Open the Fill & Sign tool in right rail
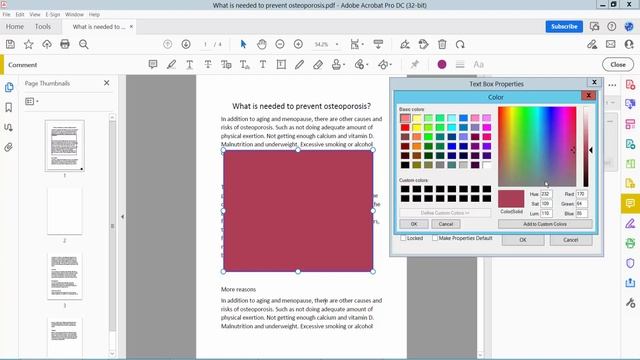The image size is (640, 360). point(630,223)
